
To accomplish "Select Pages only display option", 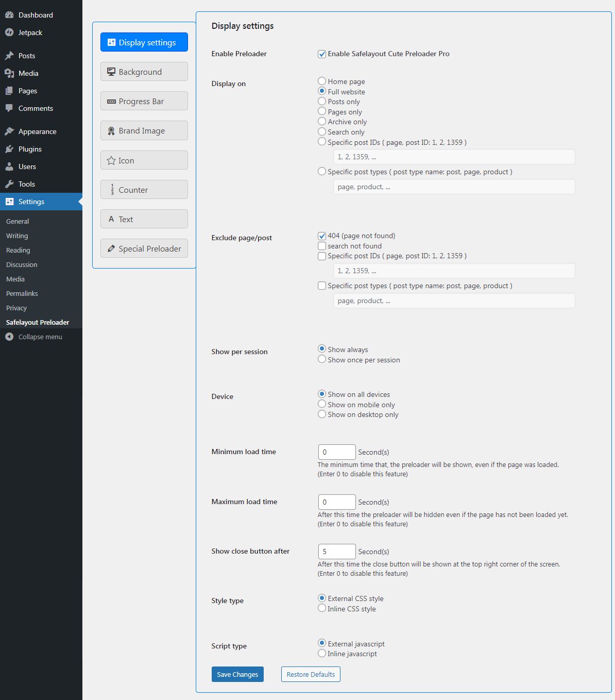I will coord(322,111).
